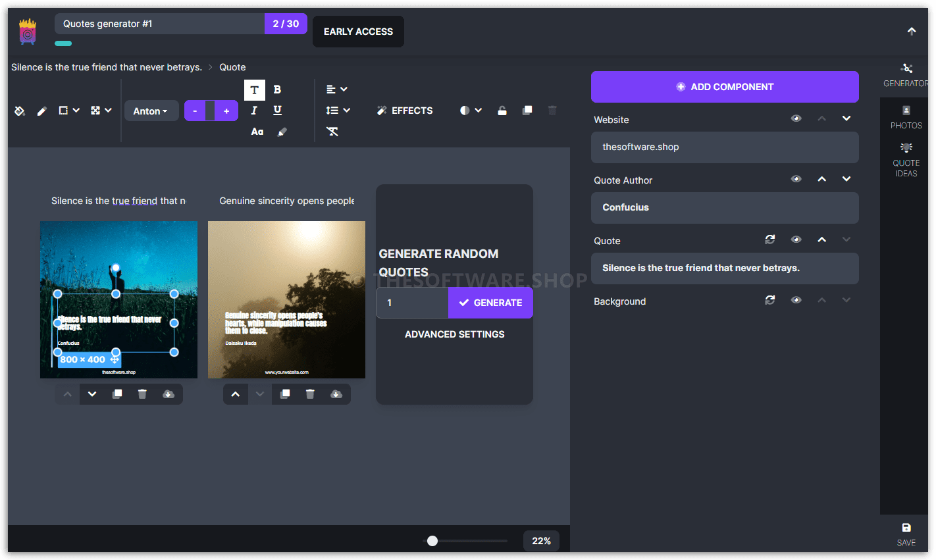This screenshot has width=936, height=560.
Task: Open the Anton font dropdown
Action: (151, 111)
